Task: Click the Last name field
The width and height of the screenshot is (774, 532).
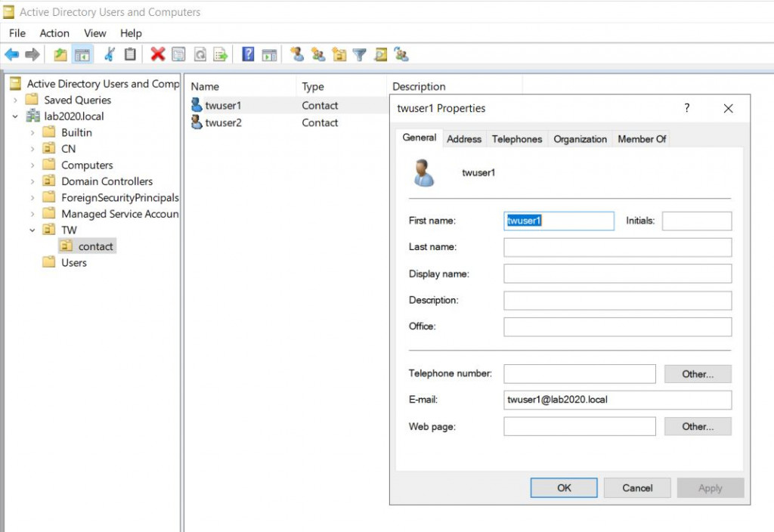Action: (618, 247)
